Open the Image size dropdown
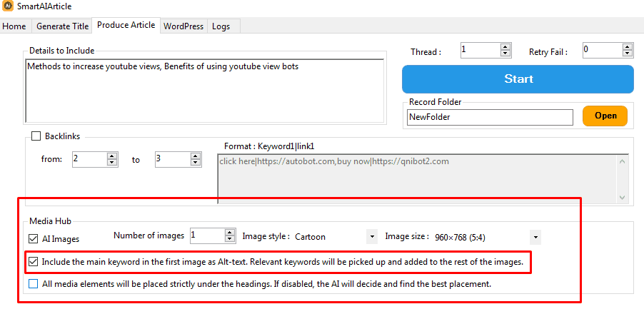644x309 pixels. [x=535, y=237]
